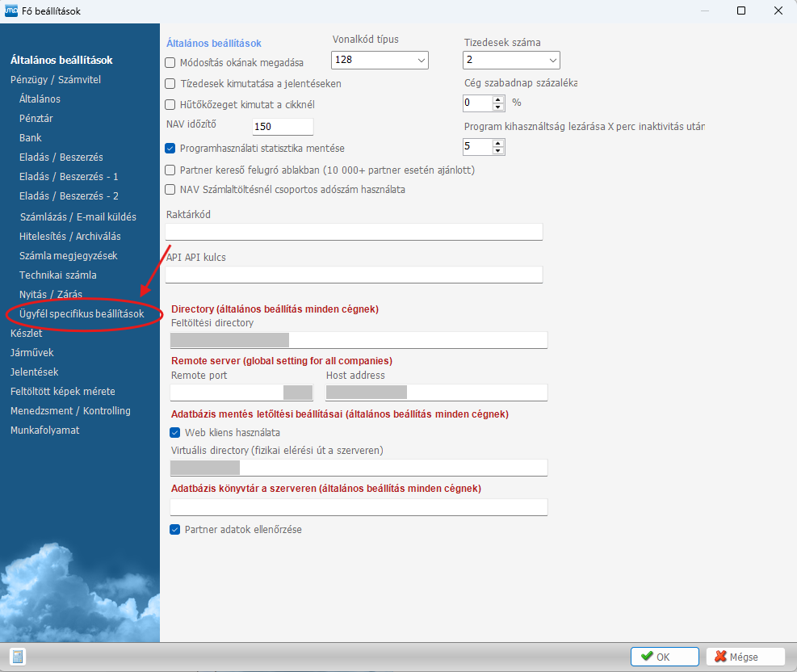
Task: Select Járművek from the left menu
Action: [32, 352]
